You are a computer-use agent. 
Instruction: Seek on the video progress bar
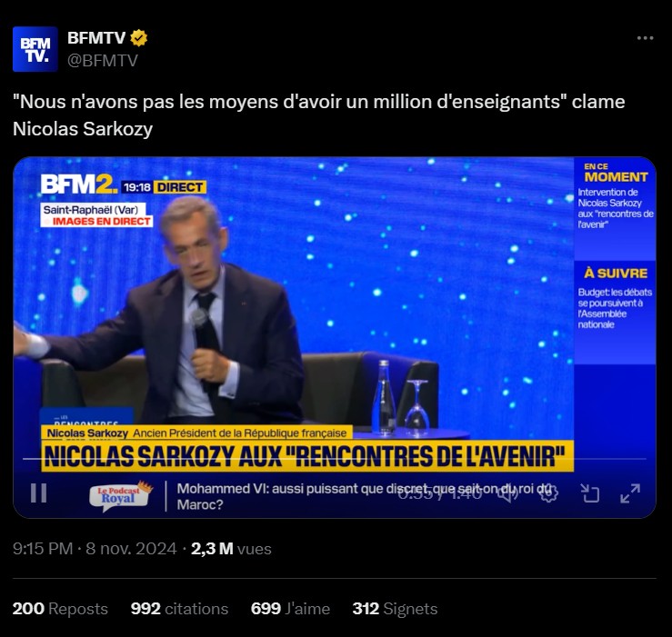tap(335, 459)
